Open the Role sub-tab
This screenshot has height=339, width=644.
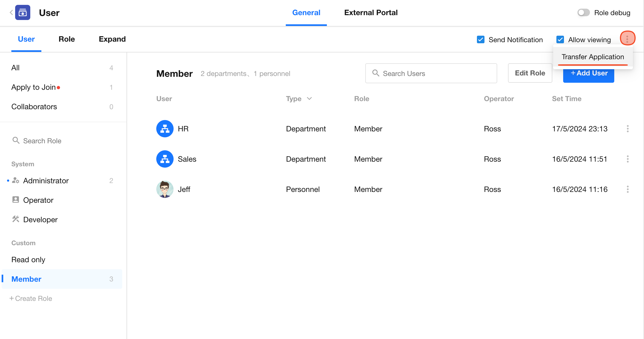pyautogui.click(x=67, y=39)
